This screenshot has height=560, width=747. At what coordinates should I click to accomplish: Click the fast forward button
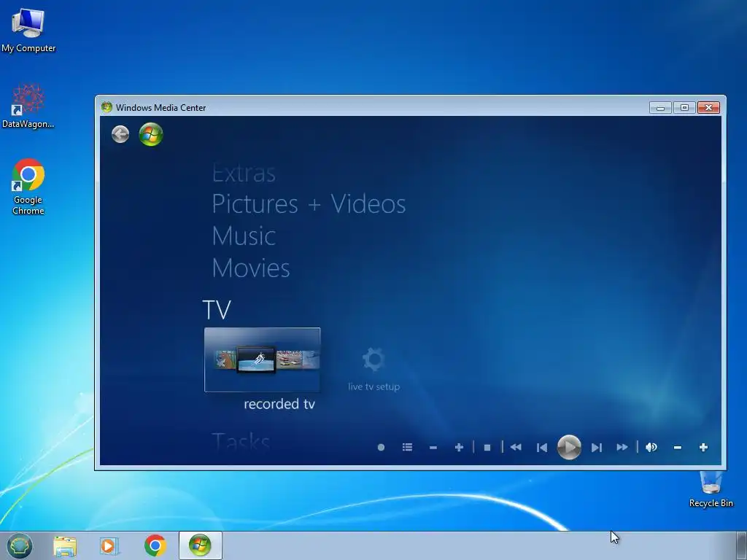tap(622, 447)
